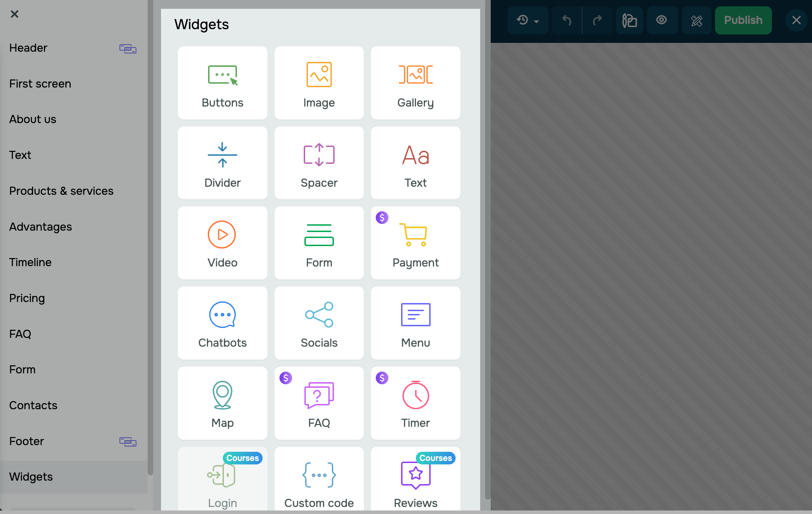Click Header section layout icon
812x514 pixels.
pyautogui.click(x=128, y=49)
